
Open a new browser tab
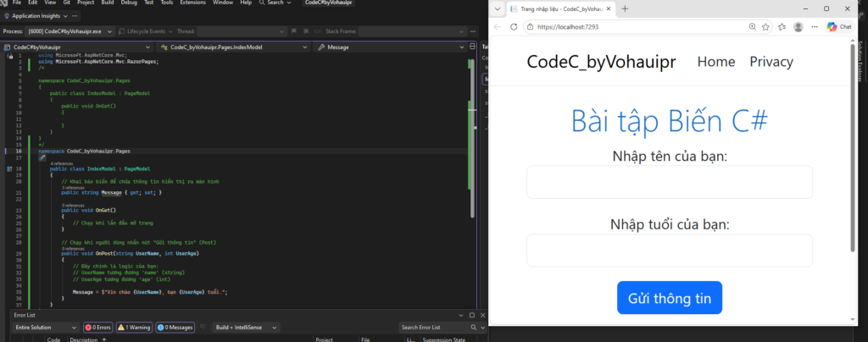(625, 8)
